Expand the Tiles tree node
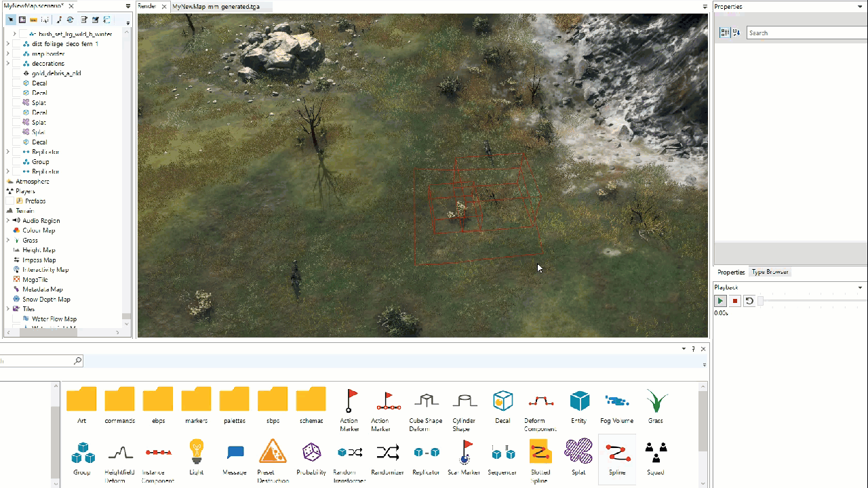 tap(8, 309)
